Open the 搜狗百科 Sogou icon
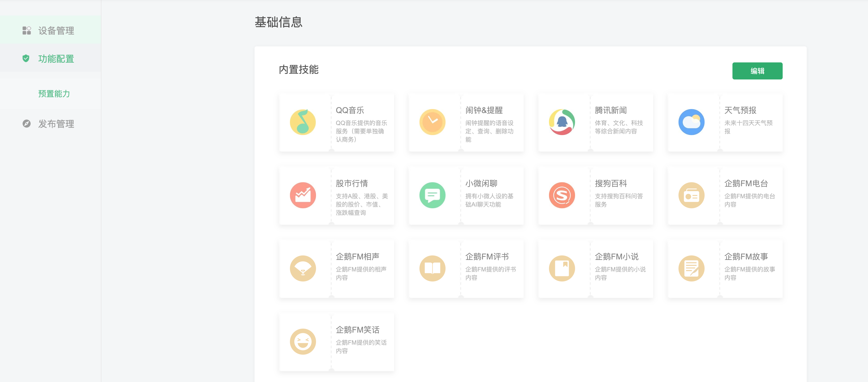Image resolution: width=868 pixels, height=382 pixels. (x=562, y=195)
